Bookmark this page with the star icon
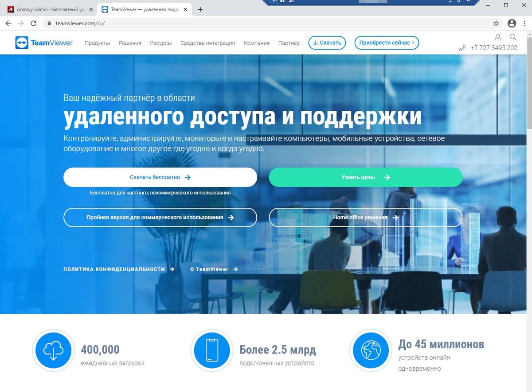Viewport: 532px width, 392px height. point(496,23)
